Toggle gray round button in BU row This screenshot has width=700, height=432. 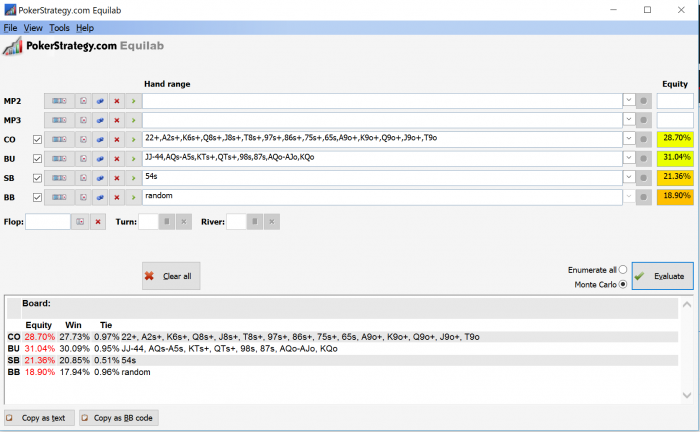coord(643,159)
